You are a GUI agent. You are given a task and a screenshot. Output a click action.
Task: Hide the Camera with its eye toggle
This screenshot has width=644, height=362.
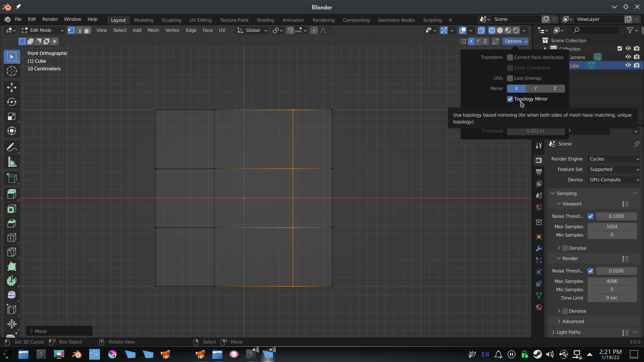click(628, 57)
